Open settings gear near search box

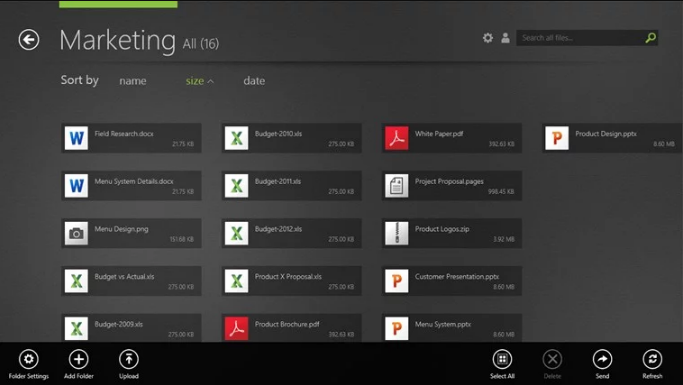[488, 38]
